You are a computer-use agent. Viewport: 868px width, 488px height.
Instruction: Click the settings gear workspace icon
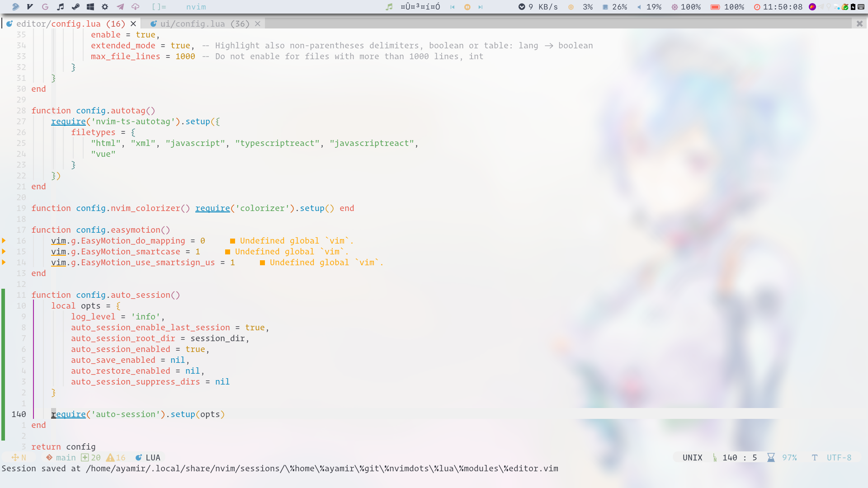[105, 7]
